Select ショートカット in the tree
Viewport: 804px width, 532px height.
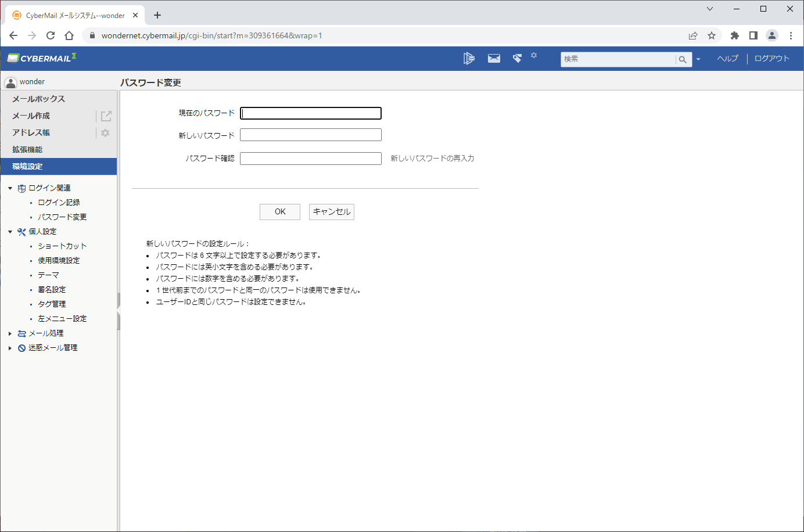[62, 246]
